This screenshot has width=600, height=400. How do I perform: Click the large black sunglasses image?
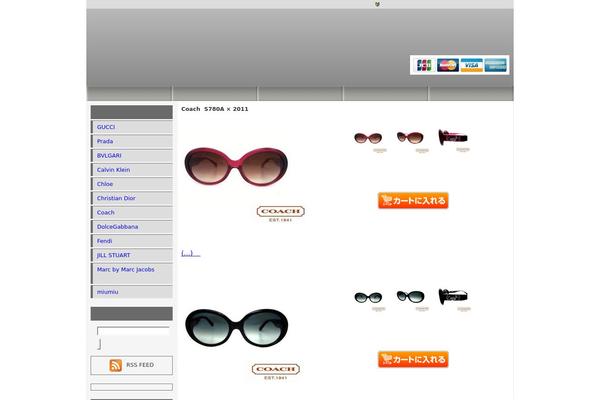(x=236, y=328)
